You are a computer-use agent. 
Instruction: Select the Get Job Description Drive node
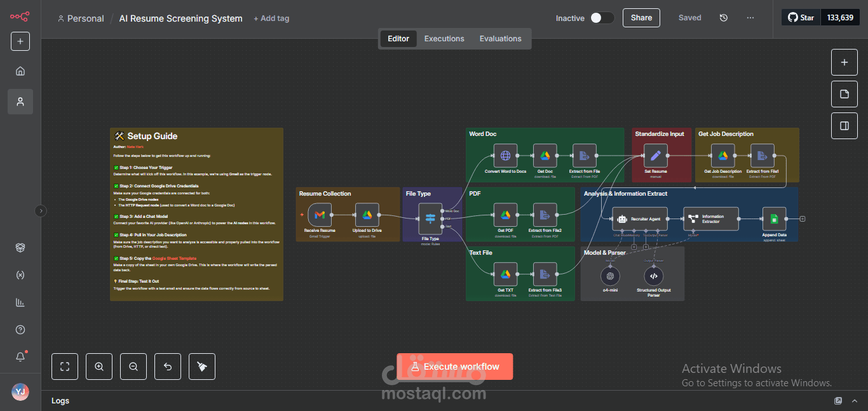[722, 156]
